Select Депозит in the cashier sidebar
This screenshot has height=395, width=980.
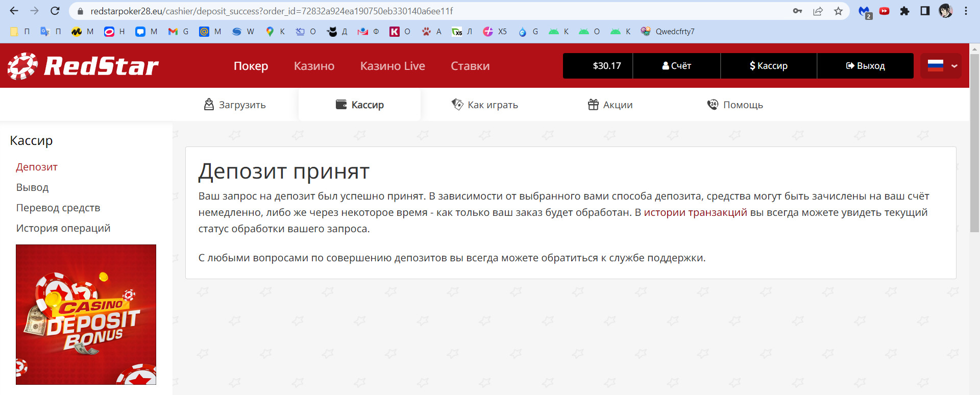[37, 167]
